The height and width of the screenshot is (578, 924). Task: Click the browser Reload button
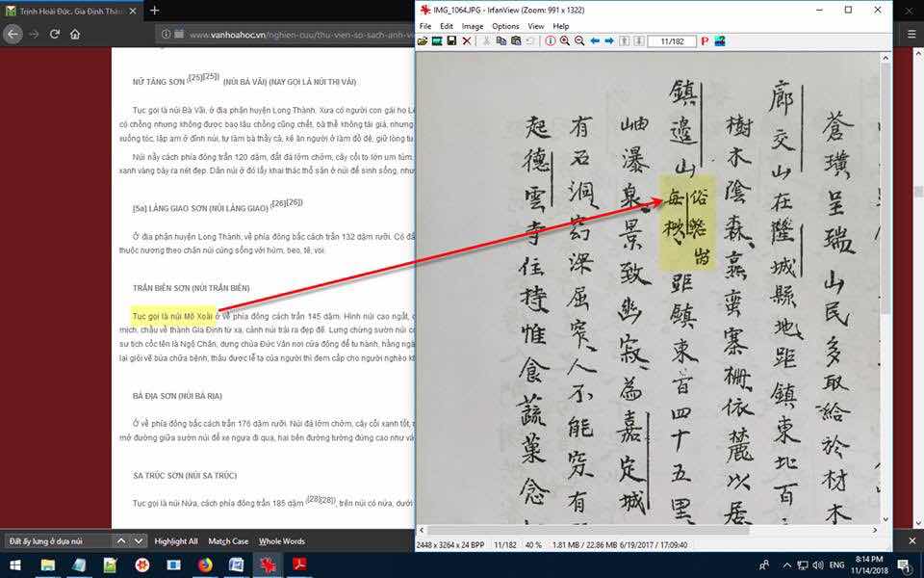(x=55, y=35)
